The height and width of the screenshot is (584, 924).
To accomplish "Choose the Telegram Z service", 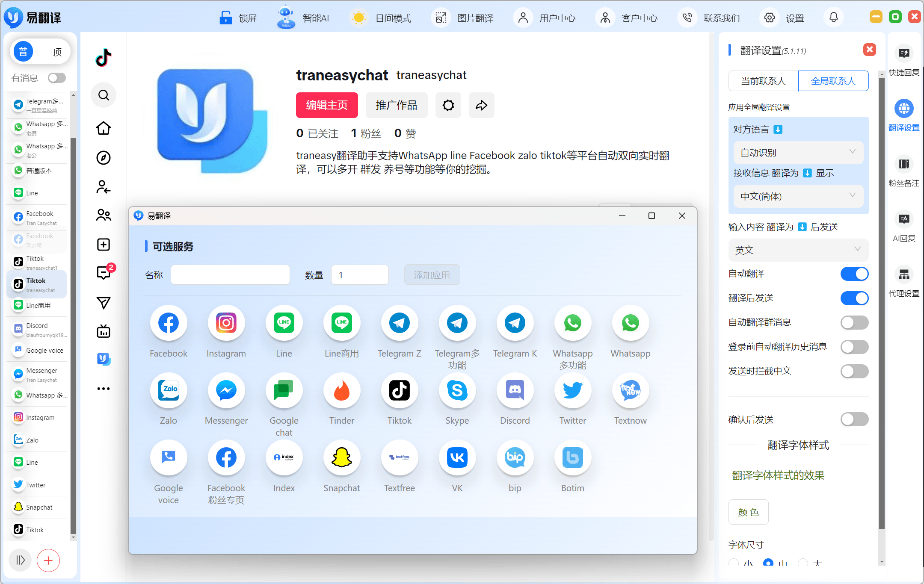I will pyautogui.click(x=400, y=323).
